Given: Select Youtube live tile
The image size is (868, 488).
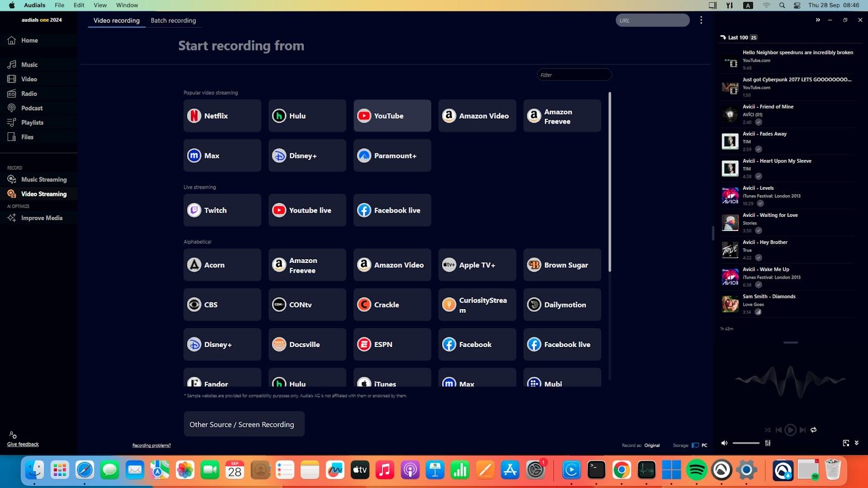Looking at the screenshot, I should (x=307, y=210).
